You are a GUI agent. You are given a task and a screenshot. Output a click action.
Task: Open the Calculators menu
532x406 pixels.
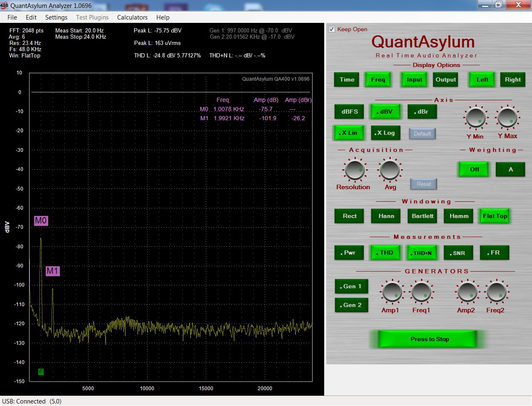click(x=132, y=17)
